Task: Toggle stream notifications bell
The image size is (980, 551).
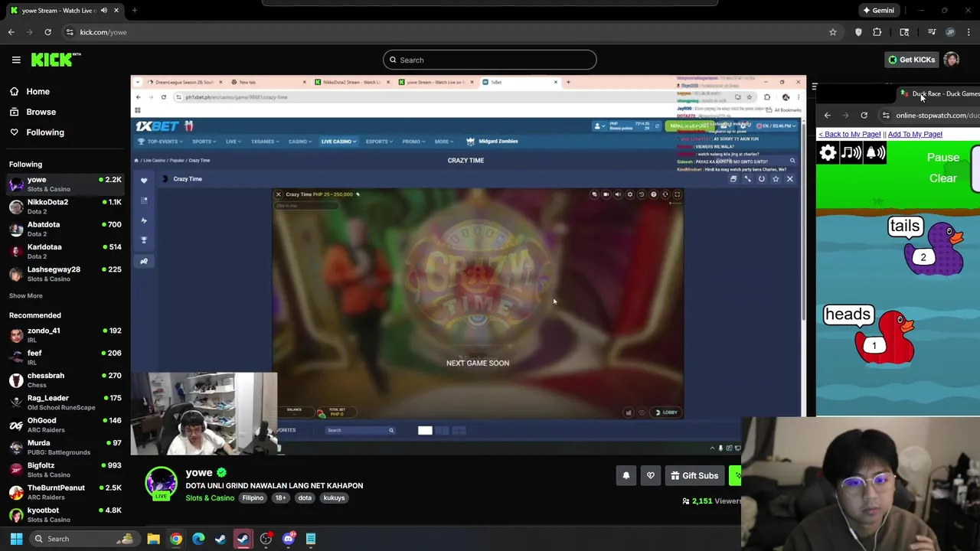Action: 626,476
